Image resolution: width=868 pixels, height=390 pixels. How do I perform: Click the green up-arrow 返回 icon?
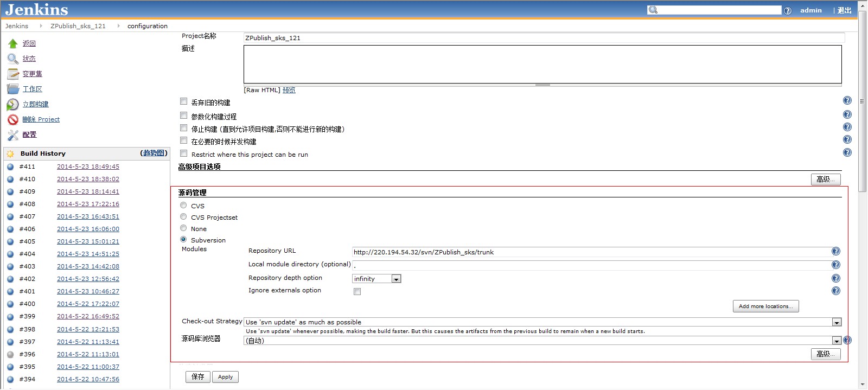tap(13, 43)
